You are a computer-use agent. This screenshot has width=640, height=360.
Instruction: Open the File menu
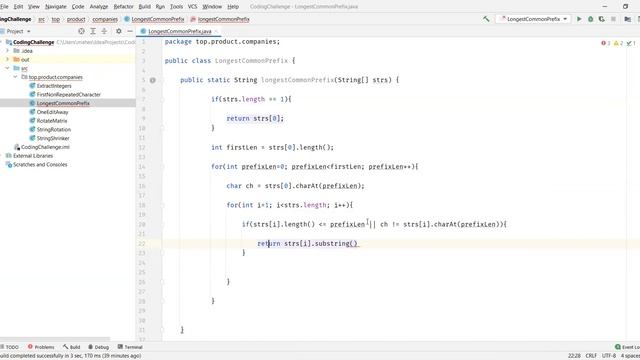4,7
